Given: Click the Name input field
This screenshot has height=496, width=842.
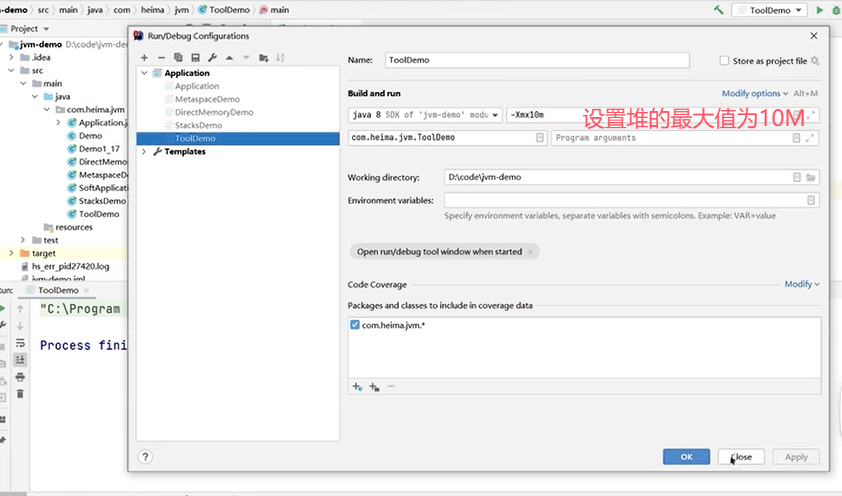Looking at the screenshot, I should [x=537, y=60].
